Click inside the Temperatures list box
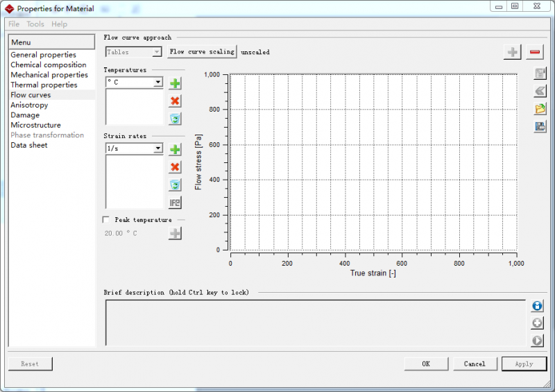Screen dimensions: 555x392 (134, 107)
